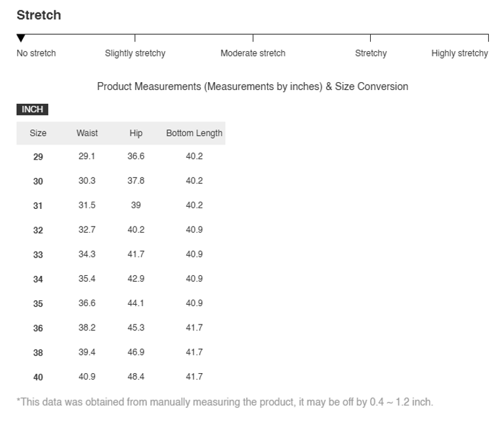Click the Size column header
Image resolution: width=504 pixels, height=425 pixels.
click(x=38, y=133)
